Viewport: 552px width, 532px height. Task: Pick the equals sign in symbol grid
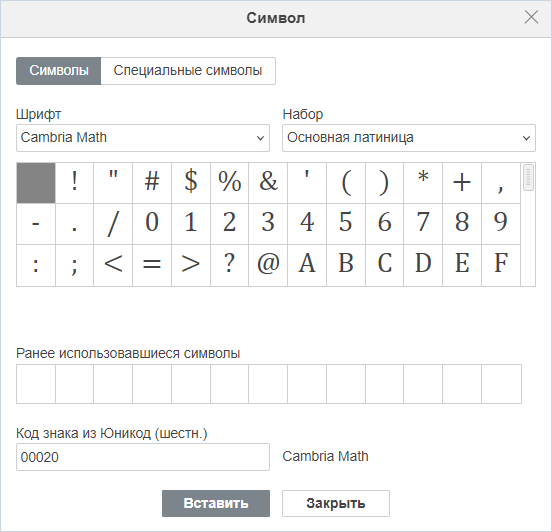pos(152,265)
